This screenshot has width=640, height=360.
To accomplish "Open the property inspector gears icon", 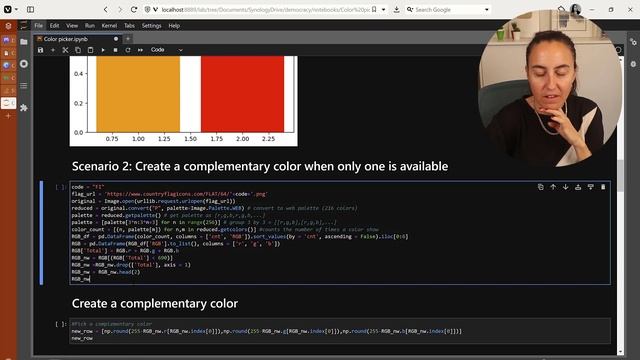I will pos(633,42).
